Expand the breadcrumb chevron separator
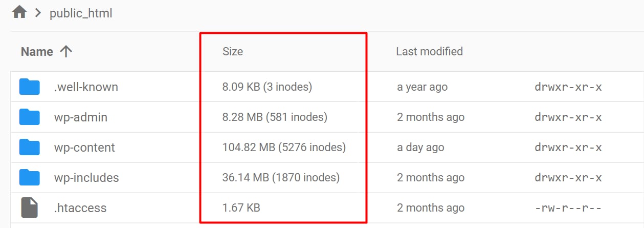 point(37,13)
